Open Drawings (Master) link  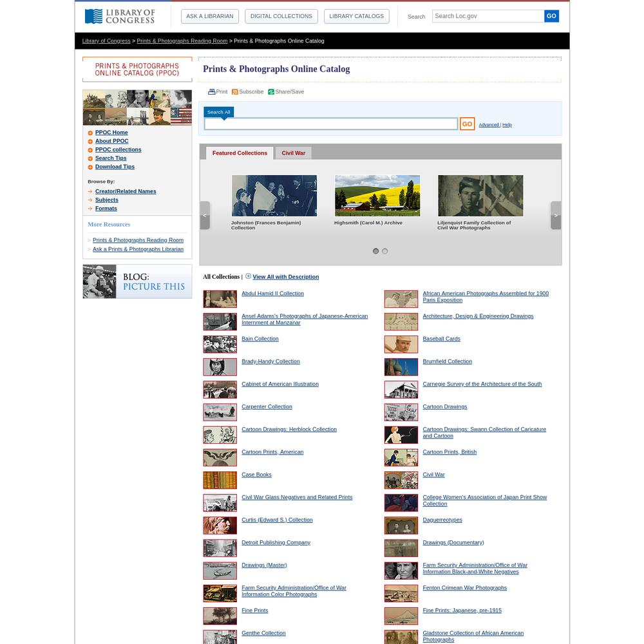(264, 565)
